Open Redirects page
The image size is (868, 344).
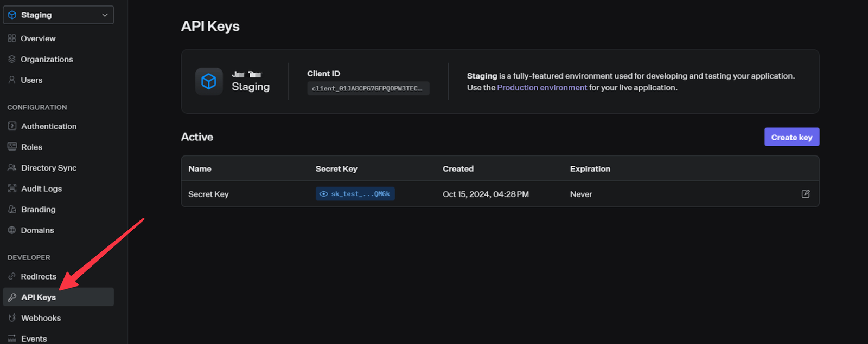point(39,276)
